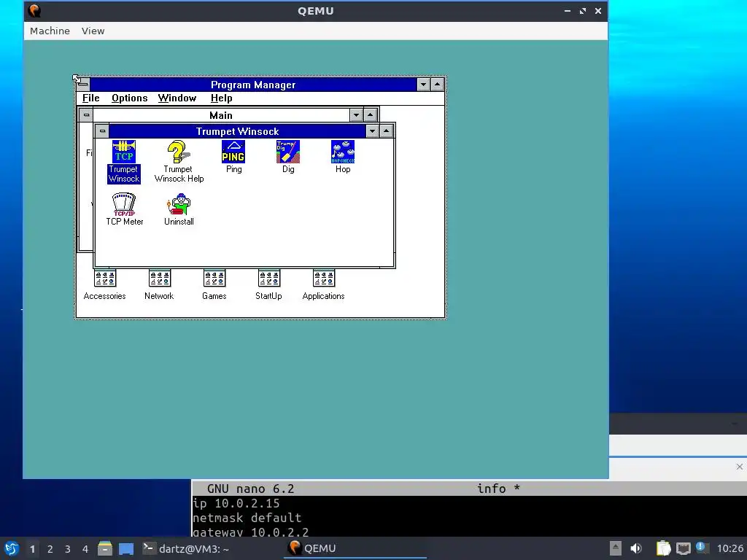Switch to workspace 3 in taskbar

68,549
